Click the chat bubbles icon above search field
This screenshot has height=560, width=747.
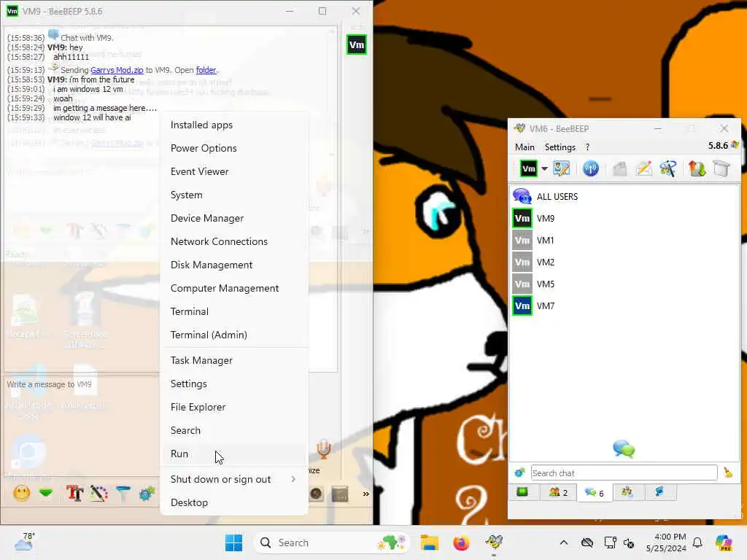click(x=624, y=449)
